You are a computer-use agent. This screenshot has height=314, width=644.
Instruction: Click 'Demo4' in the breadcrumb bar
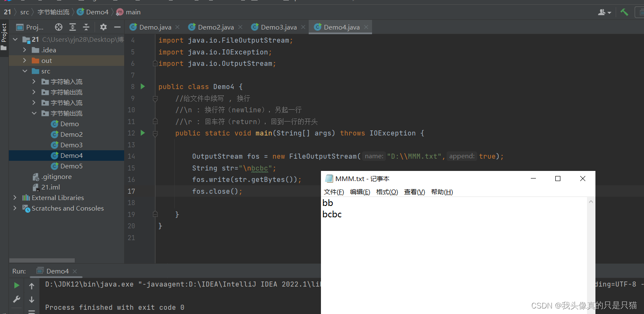93,12
